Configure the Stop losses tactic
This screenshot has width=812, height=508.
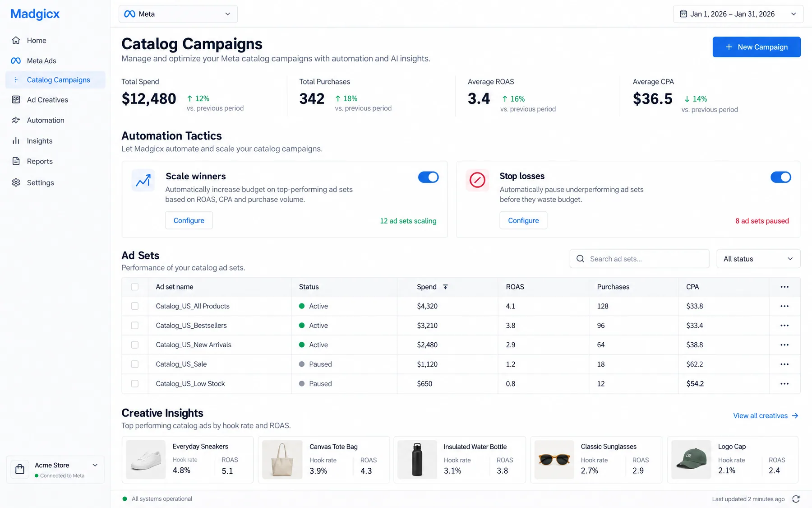tap(523, 220)
